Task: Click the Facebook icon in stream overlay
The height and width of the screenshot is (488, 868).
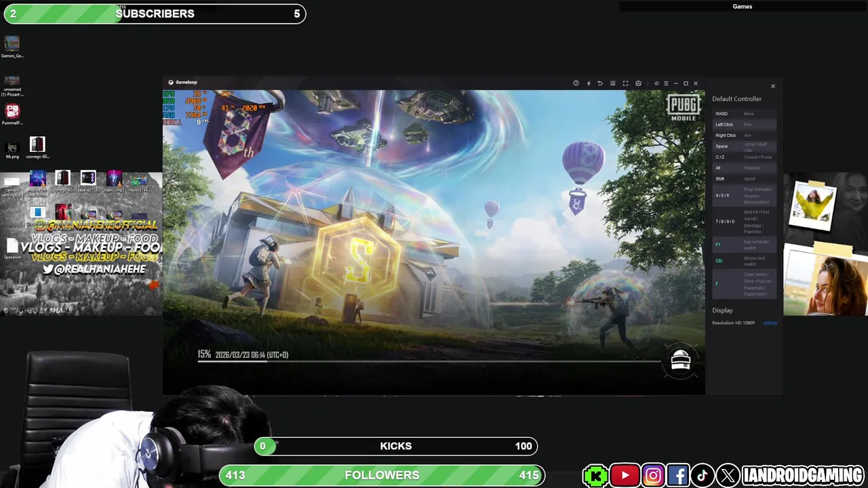Action: pos(678,476)
